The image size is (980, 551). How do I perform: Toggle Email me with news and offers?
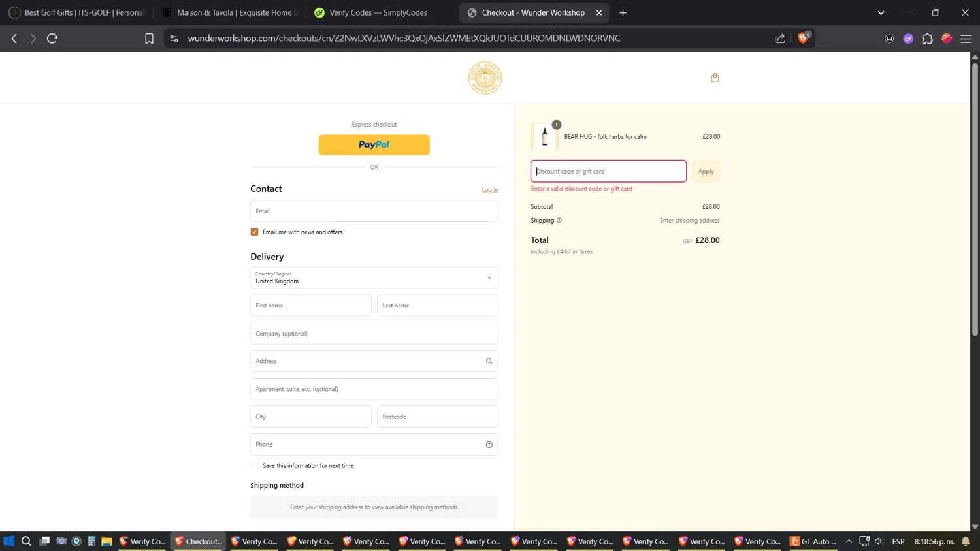click(254, 232)
